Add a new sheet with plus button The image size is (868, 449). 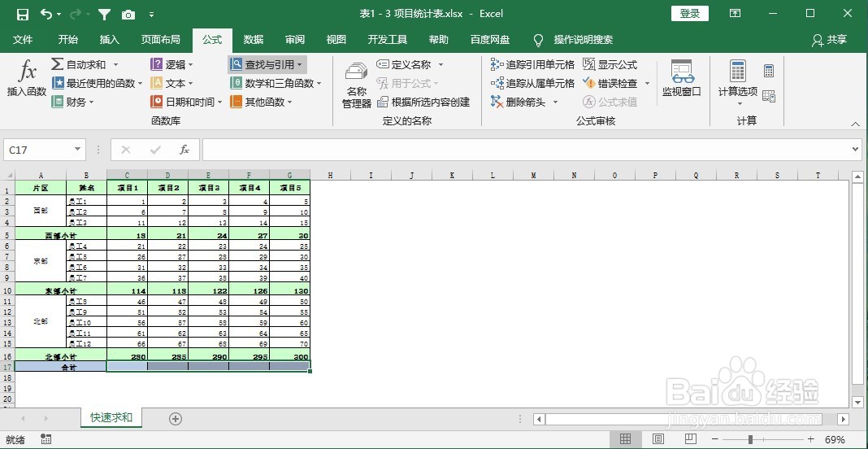pyautogui.click(x=176, y=419)
